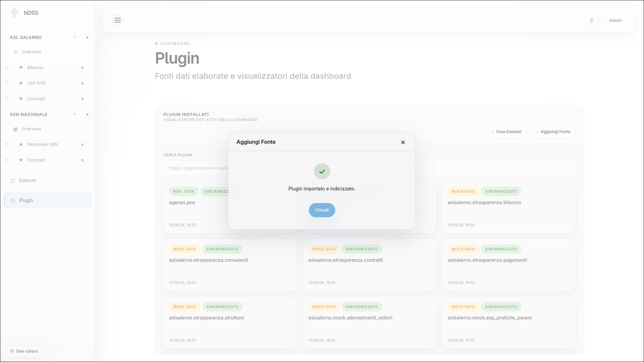Open the Bilancio sidebar item
The image size is (644, 362).
coord(35,68)
